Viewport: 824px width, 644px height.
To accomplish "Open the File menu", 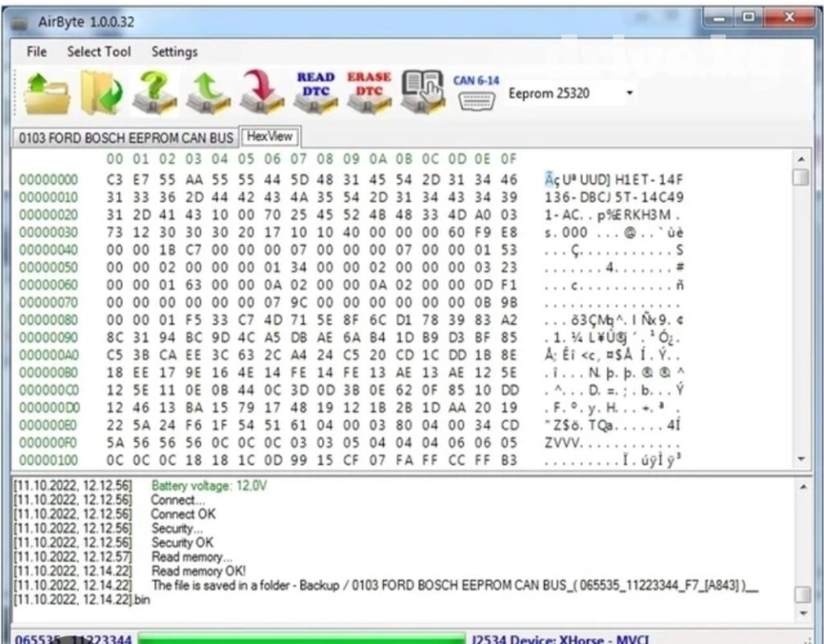I will click(x=37, y=52).
